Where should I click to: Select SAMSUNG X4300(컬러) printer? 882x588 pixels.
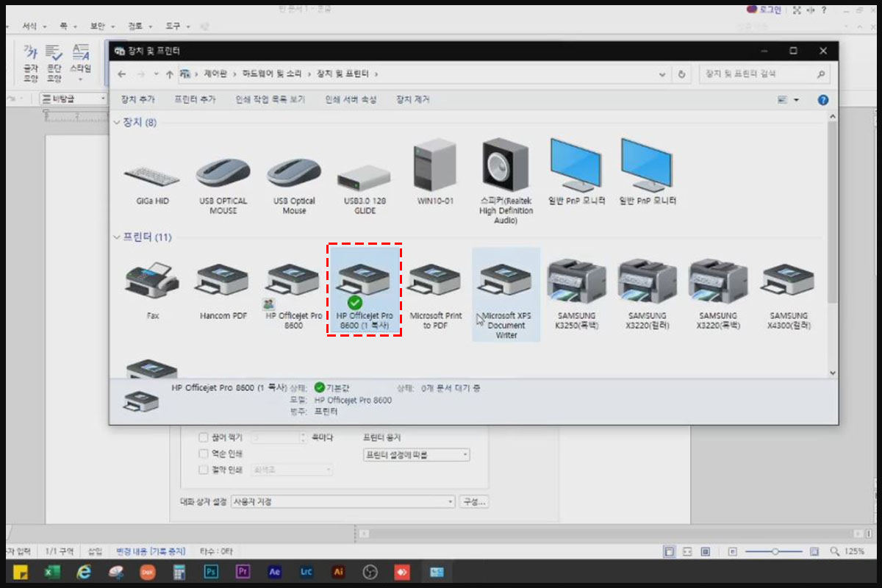(x=789, y=296)
